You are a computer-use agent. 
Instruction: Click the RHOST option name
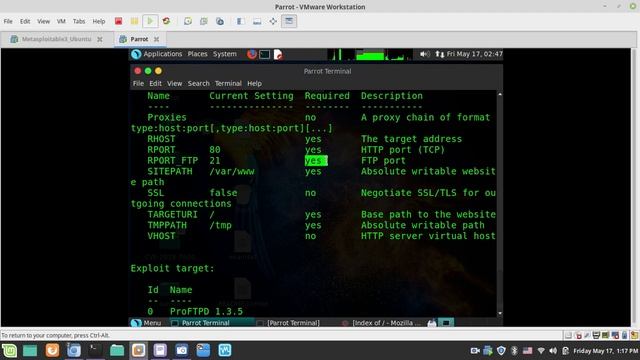[x=161, y=139]
